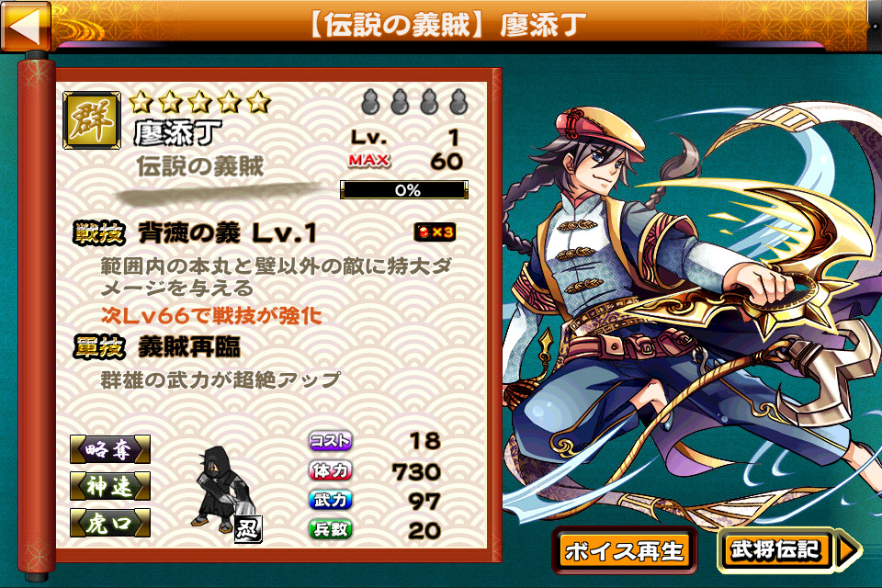Tap the back arrow button
Viewport: 882px width, 588px height.
[x=26, y=24]
